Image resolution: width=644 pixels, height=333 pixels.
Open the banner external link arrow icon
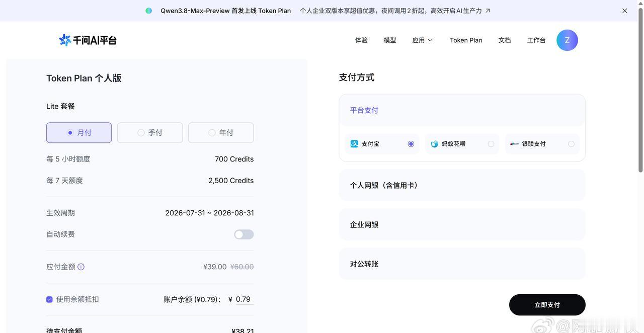tap(488, 11)
